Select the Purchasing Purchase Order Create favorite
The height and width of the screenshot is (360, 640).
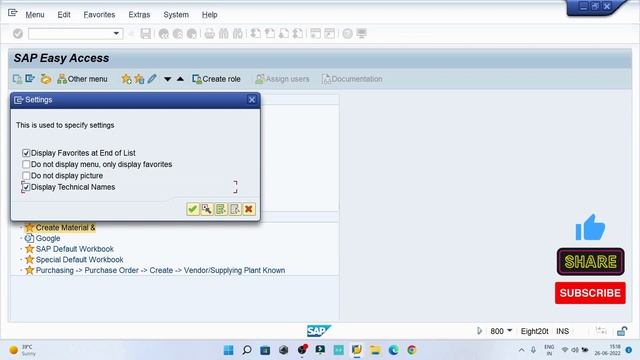pos(160,270)
